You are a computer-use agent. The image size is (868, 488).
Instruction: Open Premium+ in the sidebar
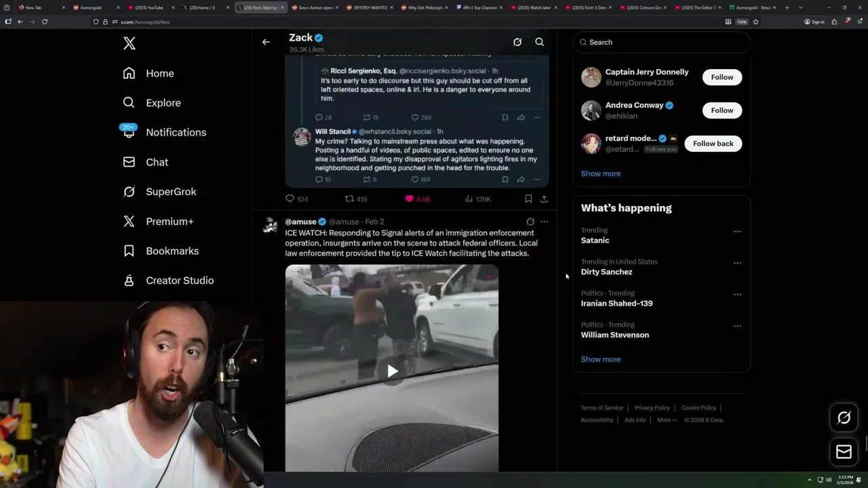tap(158, 222)
